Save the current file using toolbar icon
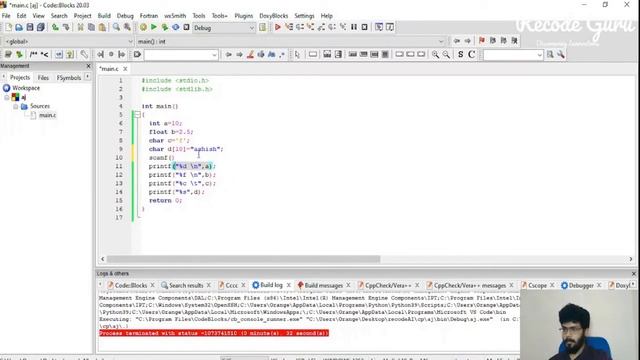Viewport: 640px width, 360px height. pyautogui.click(x=30, y=27)
